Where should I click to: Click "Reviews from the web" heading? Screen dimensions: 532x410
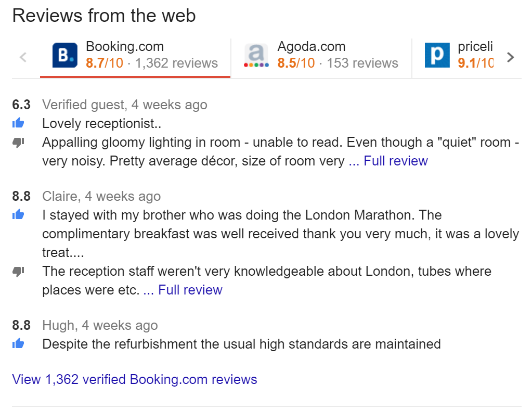104,16
